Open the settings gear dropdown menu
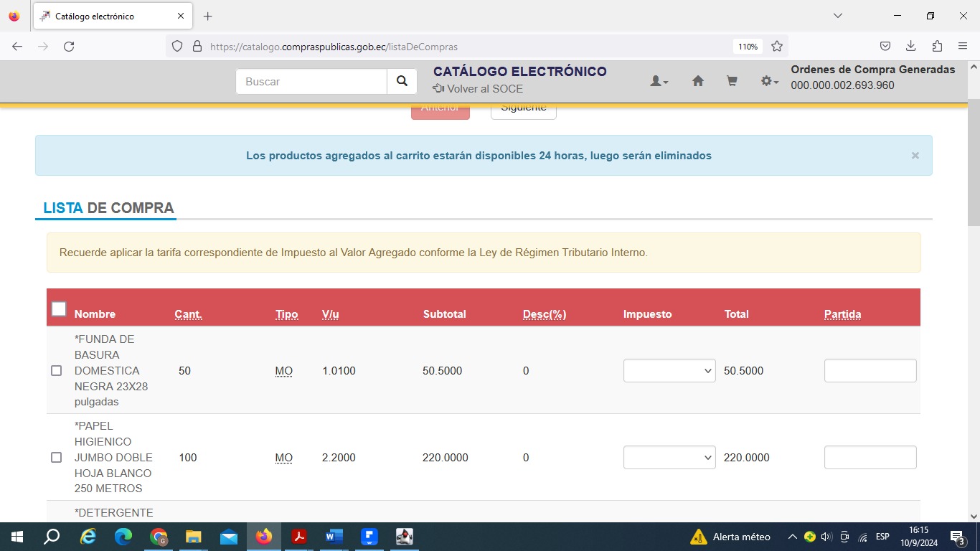The image size is (980, 551). 769,82
